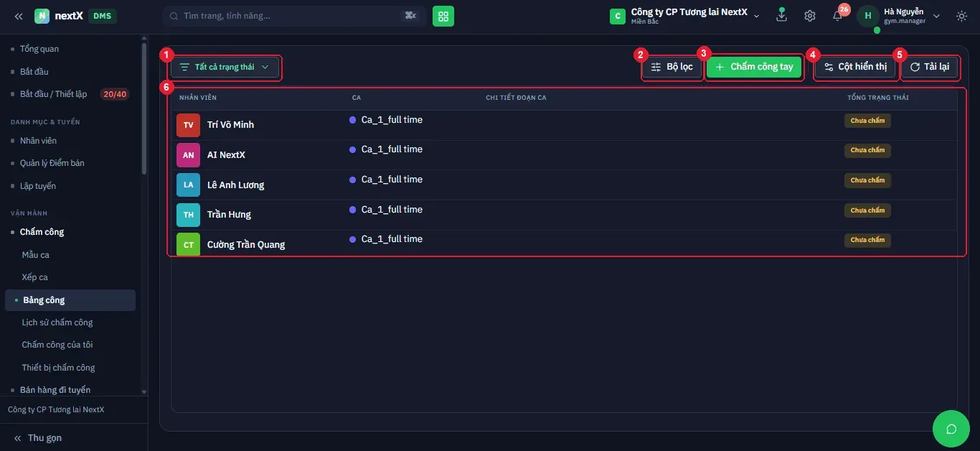The height and width of the screenshot is (451, 980).
Task: Expand the Tất cả trạng thái status dropdown
Action: click(x=225, y=67)
